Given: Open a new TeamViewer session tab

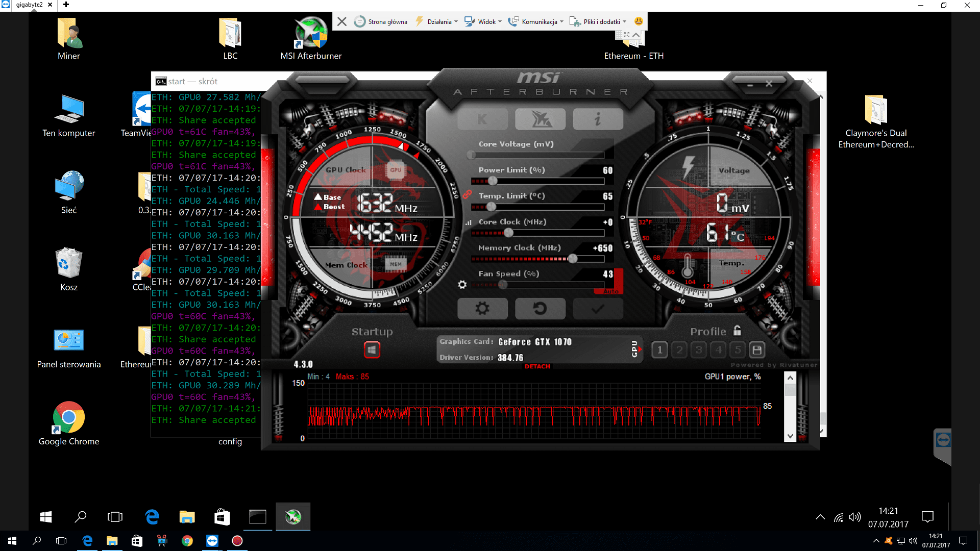Looking at the screenshot, I should tap(66, 5).
